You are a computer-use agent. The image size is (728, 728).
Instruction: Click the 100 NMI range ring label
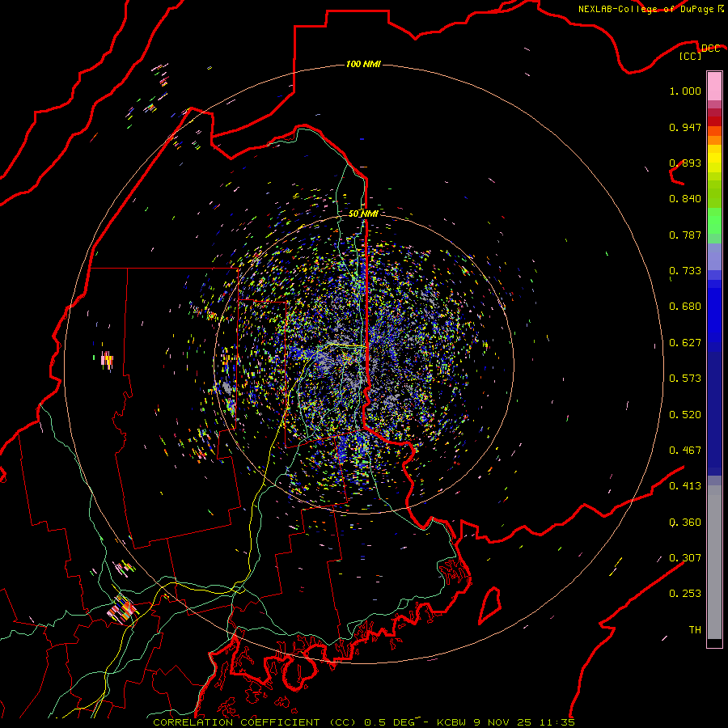click(x=363, y=64)
